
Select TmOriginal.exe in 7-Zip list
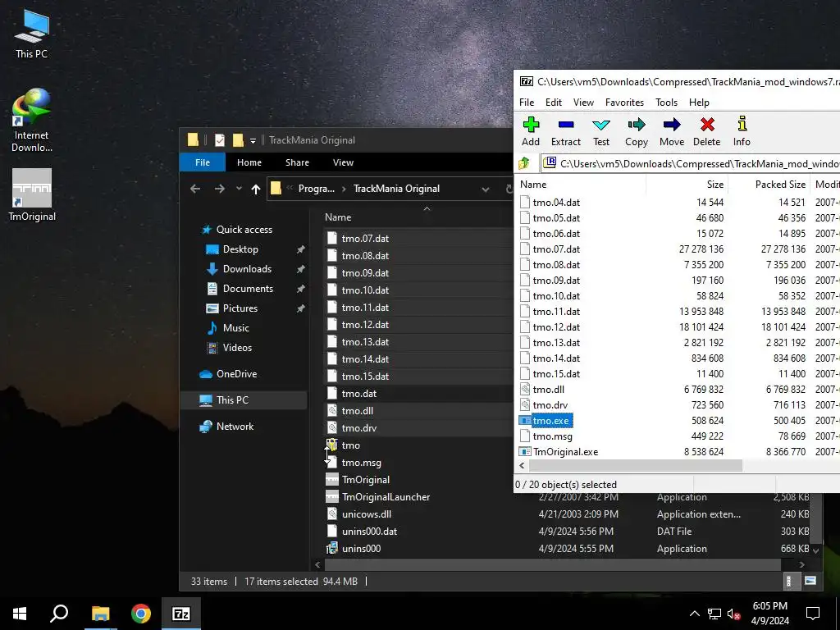click(566, 452)
